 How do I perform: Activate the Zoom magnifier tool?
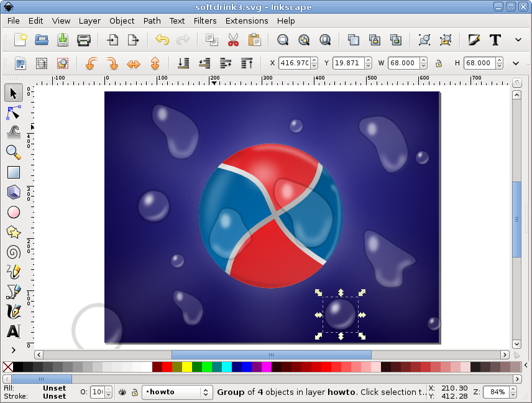[14, 152]
